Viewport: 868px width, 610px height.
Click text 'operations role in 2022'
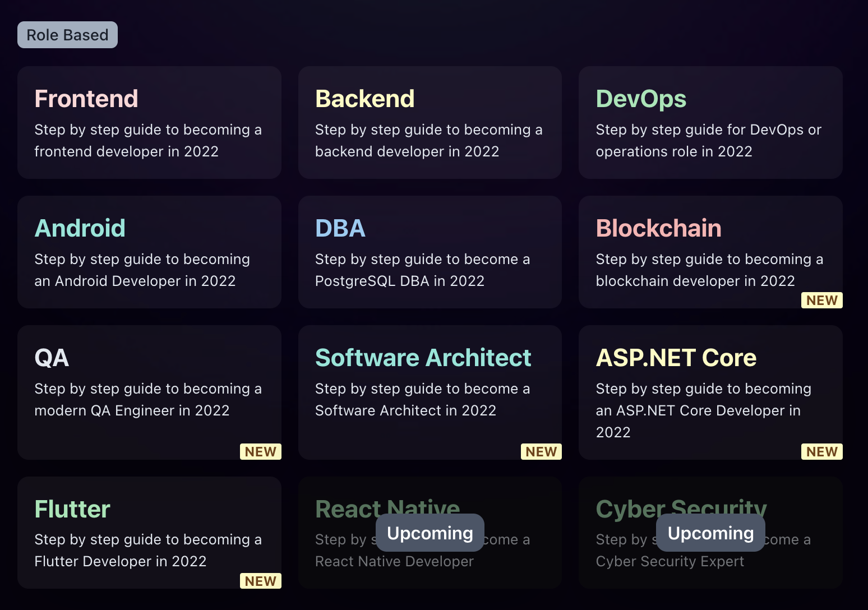click(674, 151)
